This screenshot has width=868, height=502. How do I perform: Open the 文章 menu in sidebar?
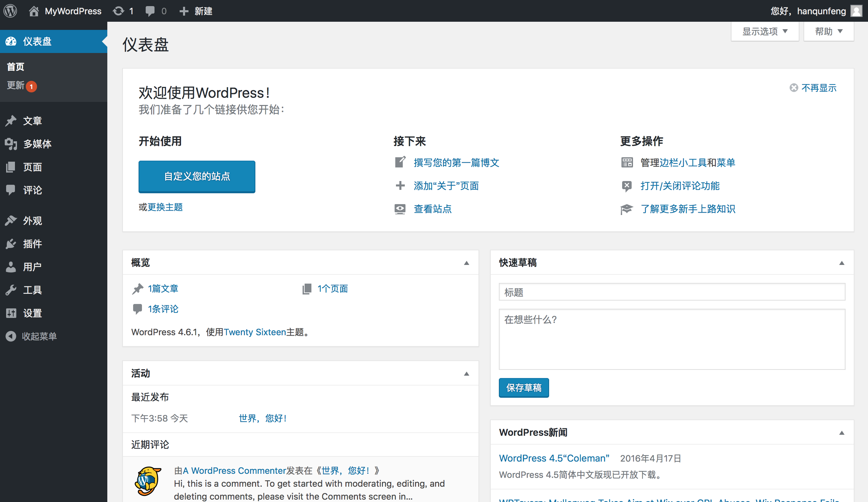click(x=53, y=121)
